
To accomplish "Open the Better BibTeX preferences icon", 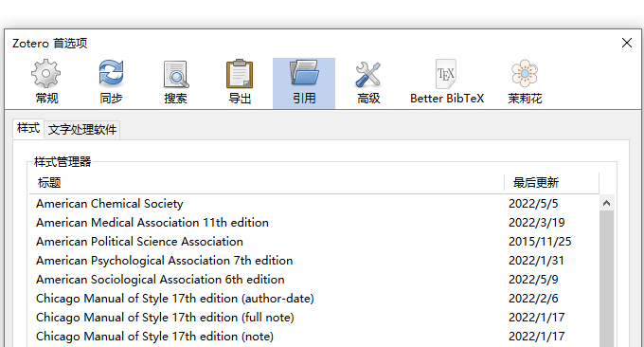I will coord(446,74).
